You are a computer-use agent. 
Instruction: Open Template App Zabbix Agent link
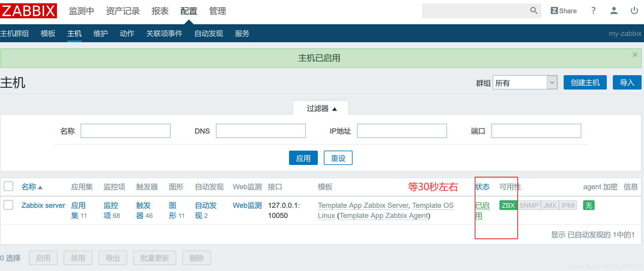tap(384, 216)
